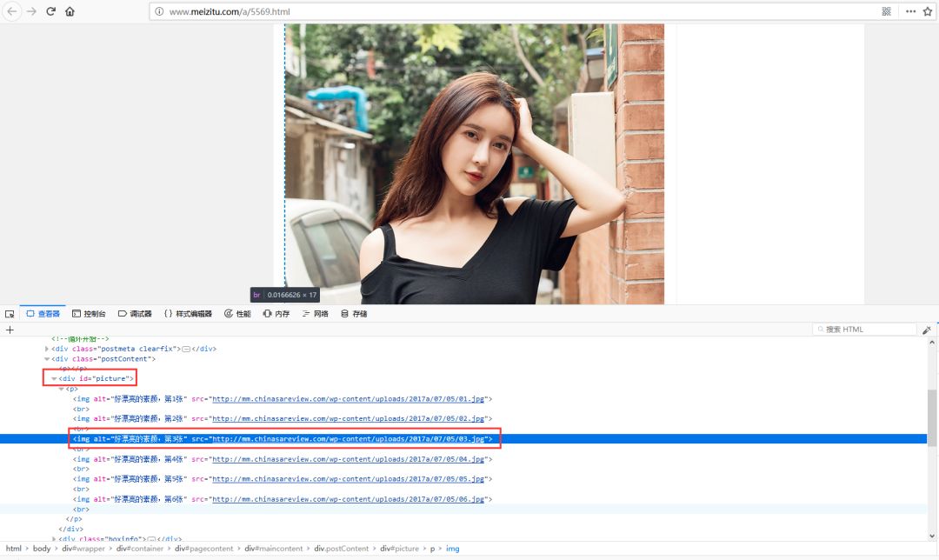Open image link ending 05/06.jpg
The width and height of the screenshot is (939, 560).
pyautogui.click(x=348, y=499)
